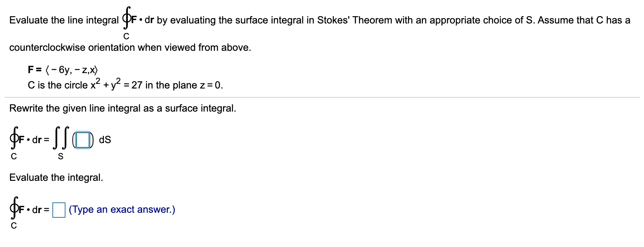This screenshot has height=247, width=644.
Task: Click the phrase 'Evaluate the integral.'
Action: (56, 178)
